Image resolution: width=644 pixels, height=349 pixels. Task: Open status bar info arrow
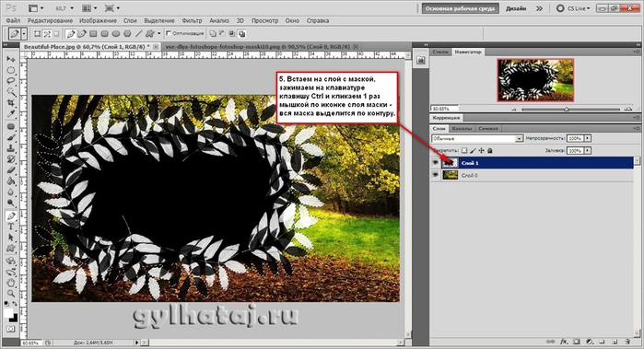pyautogui.click(x=137, y=342)
